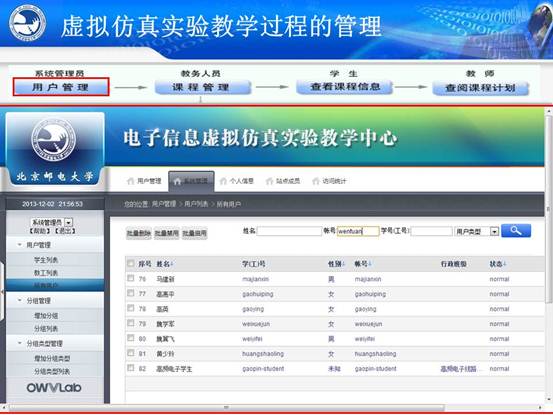553x415 pixels.
Task: Open 增加分组 in the sidebar
Action: [x=46, y=316]
